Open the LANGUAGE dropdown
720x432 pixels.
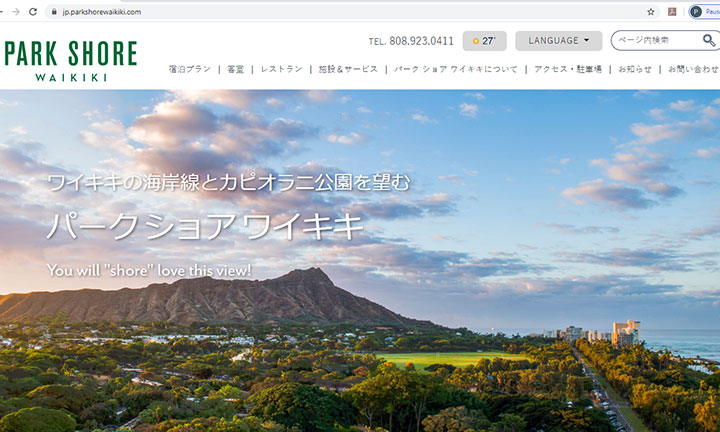[x=558, y=41]
